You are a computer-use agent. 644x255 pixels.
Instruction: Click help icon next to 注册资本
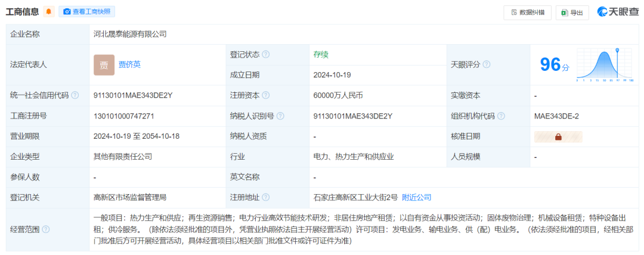tap(266, 95)
